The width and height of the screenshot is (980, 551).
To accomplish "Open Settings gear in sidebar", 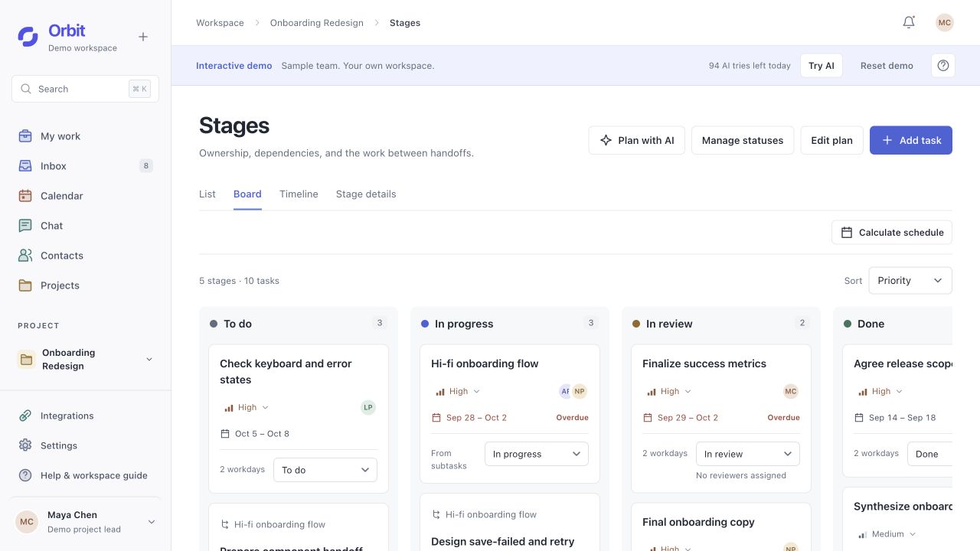I will pyautogui.click(x=86, y=445).
